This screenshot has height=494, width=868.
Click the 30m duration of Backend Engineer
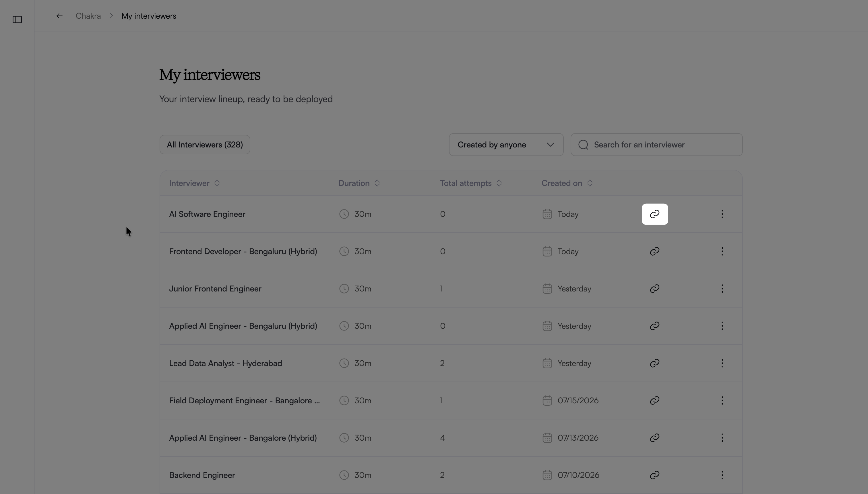[363, 475]
